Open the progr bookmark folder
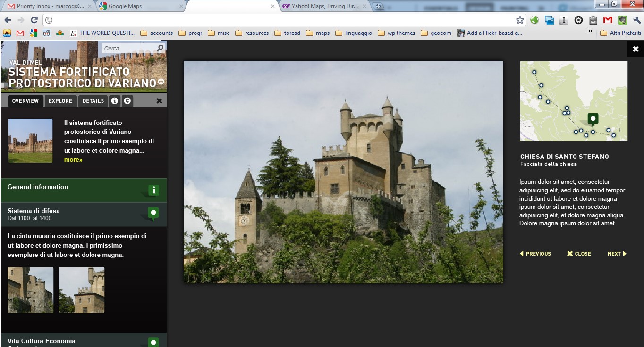644x347 pixels. [190, 33]
